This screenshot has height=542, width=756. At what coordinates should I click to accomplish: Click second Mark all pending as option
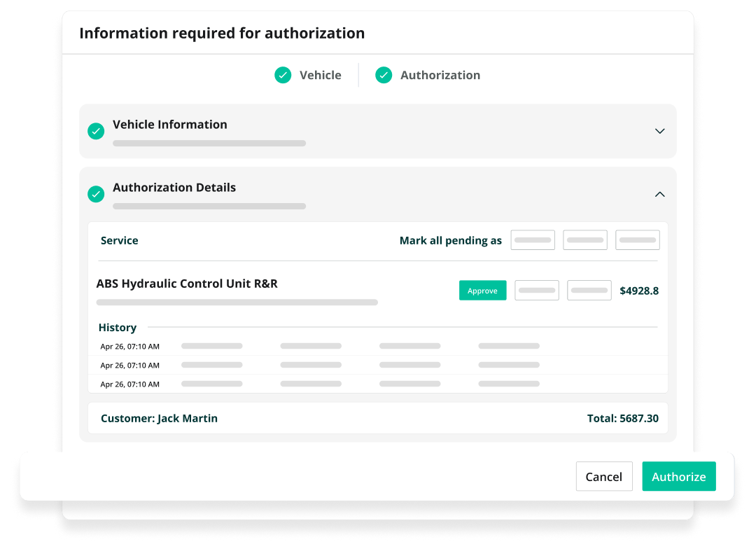[585, 240]
